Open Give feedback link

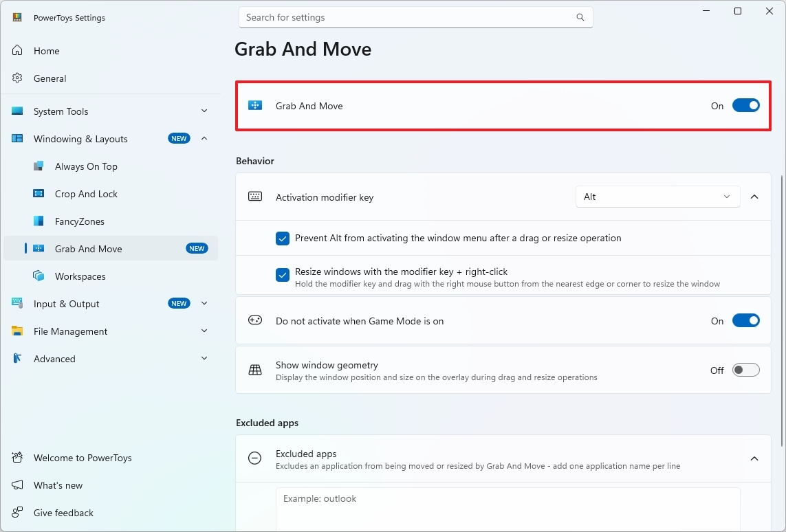point(111,513)
